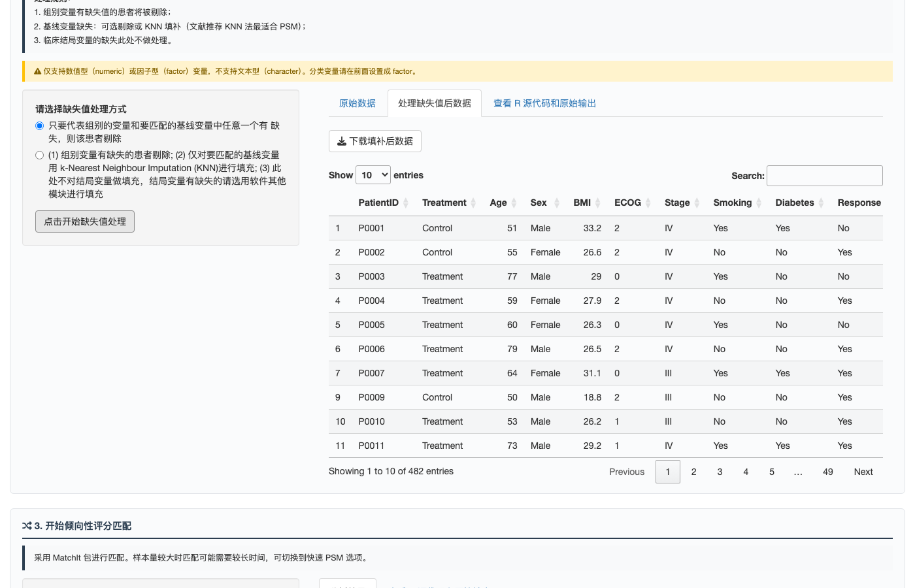Switch to the 原始数据 tab
Screen dimensions: 915x588
coord(358,103)
